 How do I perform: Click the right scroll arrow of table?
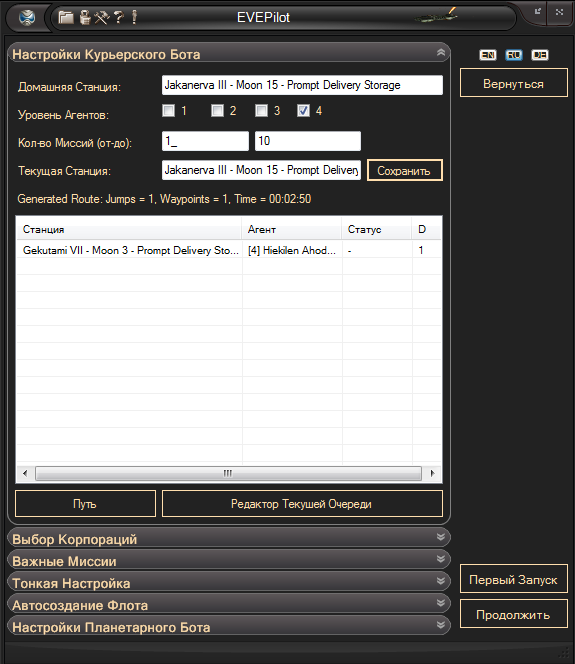[x=432, y=473]
